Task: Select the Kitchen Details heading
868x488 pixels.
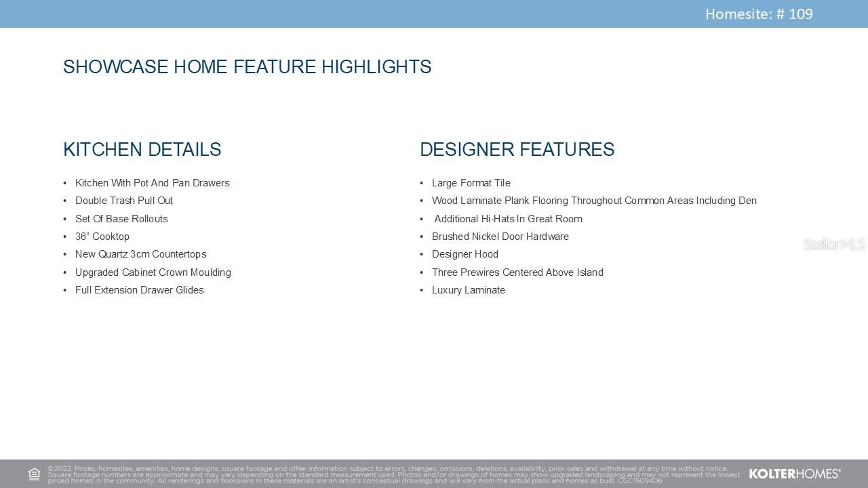Action: 142,150
